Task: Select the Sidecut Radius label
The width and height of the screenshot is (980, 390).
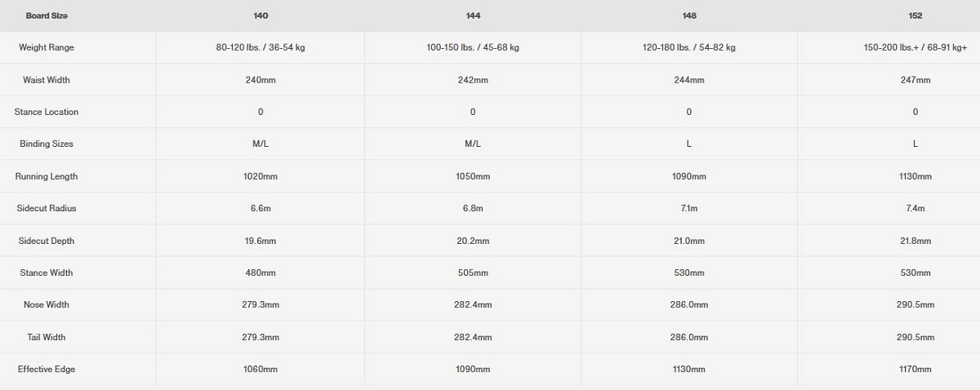Action: [47, 208]
